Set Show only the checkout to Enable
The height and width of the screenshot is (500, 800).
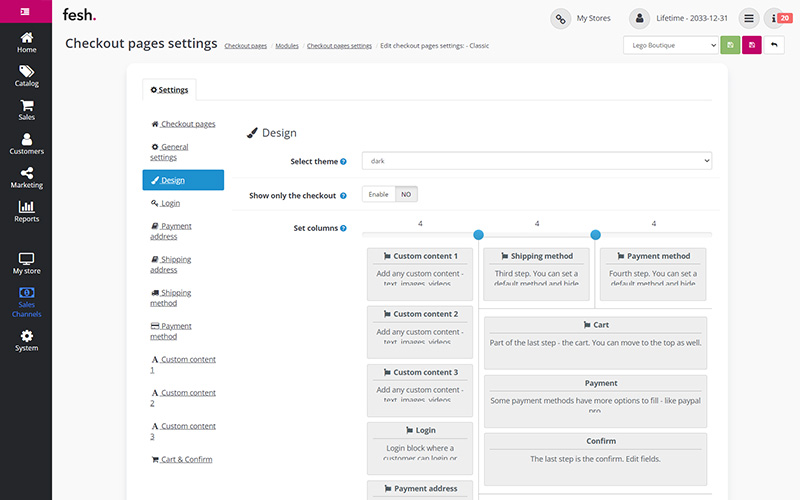pos(378,194)
